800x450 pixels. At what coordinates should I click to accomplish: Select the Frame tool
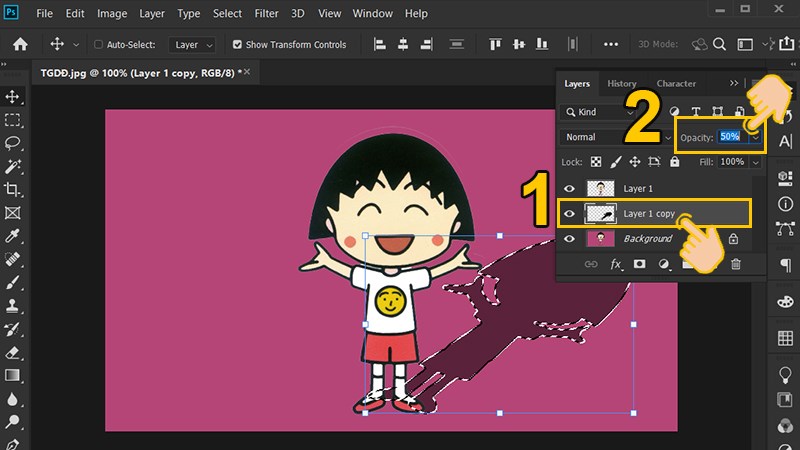pos(12,213)
